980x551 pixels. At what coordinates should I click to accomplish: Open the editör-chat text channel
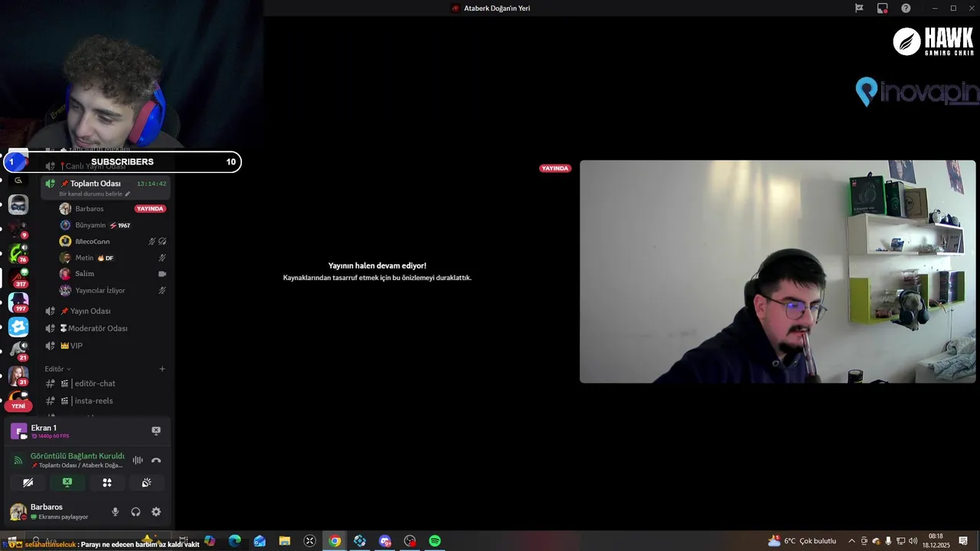pyautogui.click(x=106, y=383)
